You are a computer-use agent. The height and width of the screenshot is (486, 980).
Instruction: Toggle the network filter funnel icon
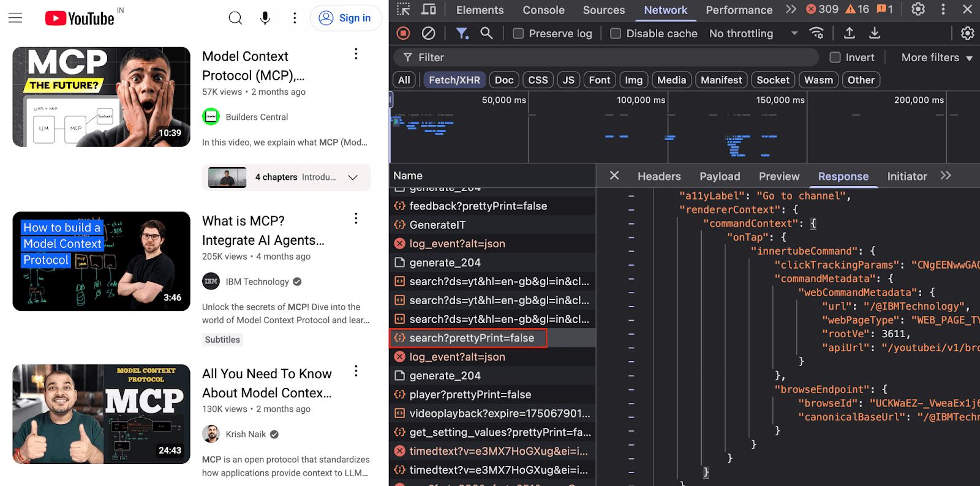(462, 33)
